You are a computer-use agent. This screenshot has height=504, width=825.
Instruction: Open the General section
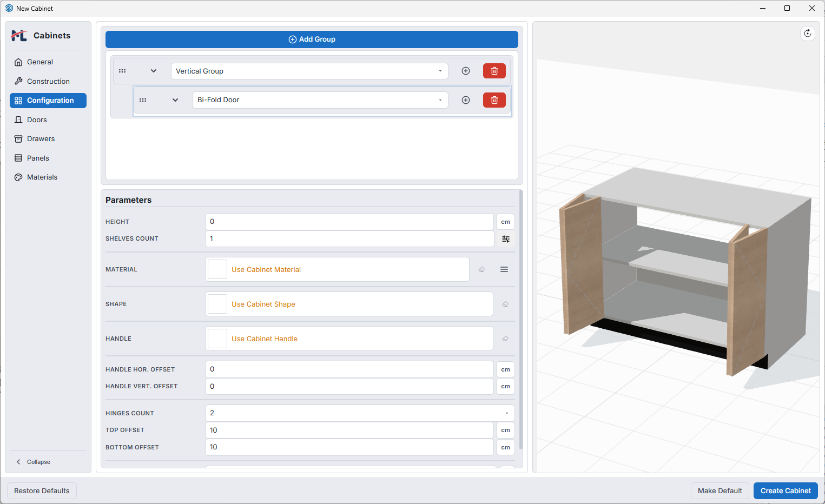click(48, 62)
